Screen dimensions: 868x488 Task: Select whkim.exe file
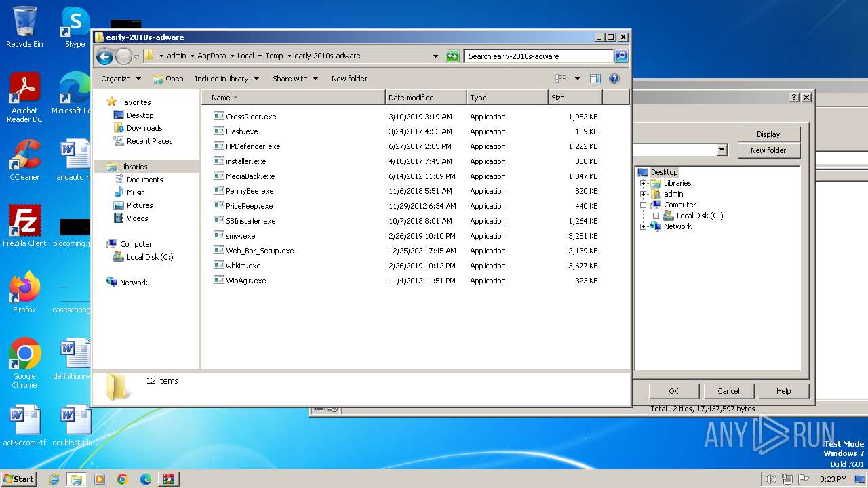coord(243,266)
